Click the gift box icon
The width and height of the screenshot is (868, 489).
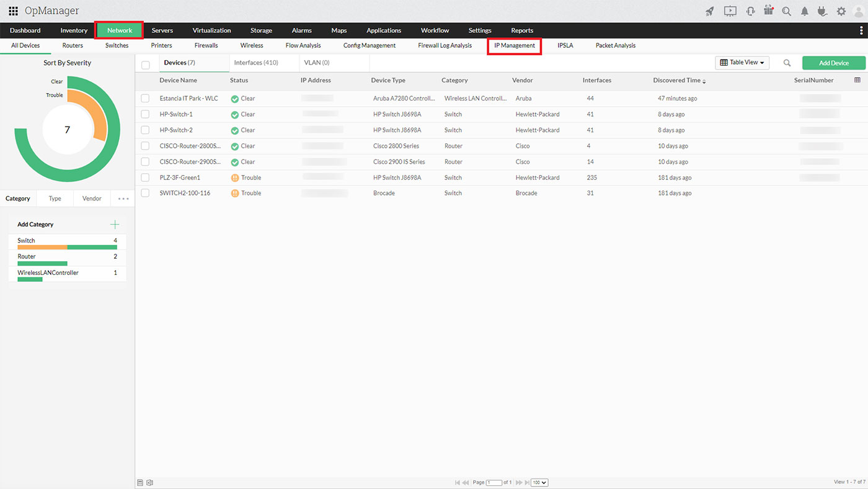[x=769, y=11]
